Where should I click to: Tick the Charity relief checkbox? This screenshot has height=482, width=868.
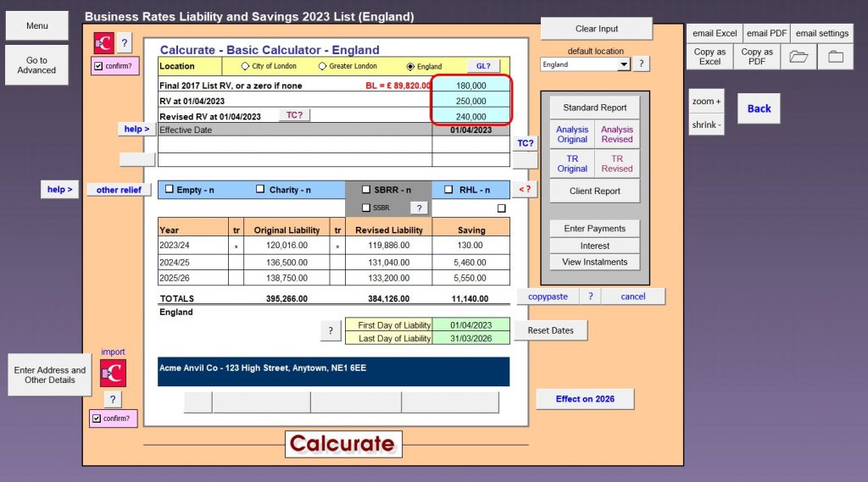(261, 190)
